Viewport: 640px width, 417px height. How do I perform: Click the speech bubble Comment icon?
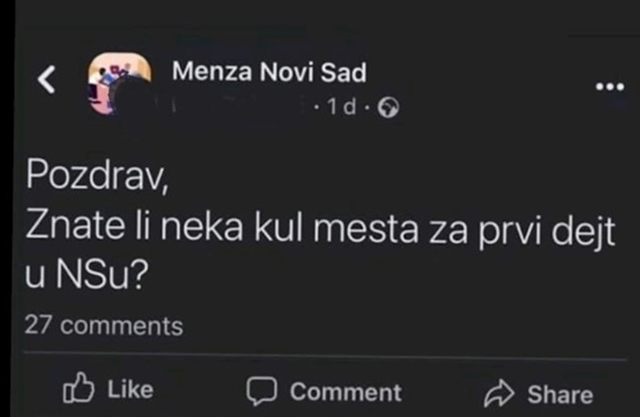[262, 391]
